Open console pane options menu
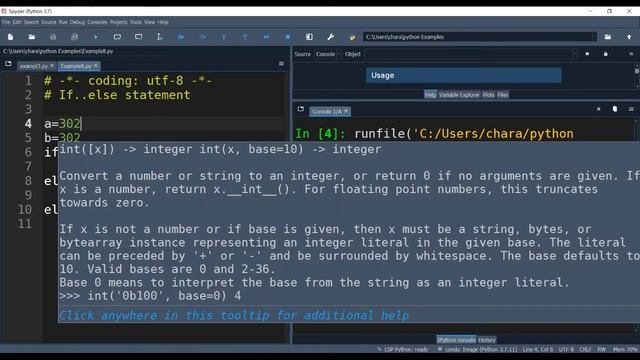 point(631,109)
